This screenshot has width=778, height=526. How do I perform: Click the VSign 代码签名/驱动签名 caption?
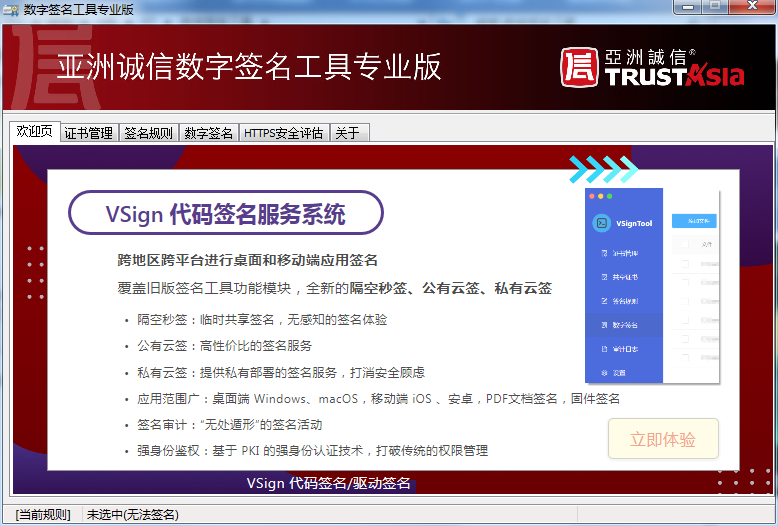[328, 483]
